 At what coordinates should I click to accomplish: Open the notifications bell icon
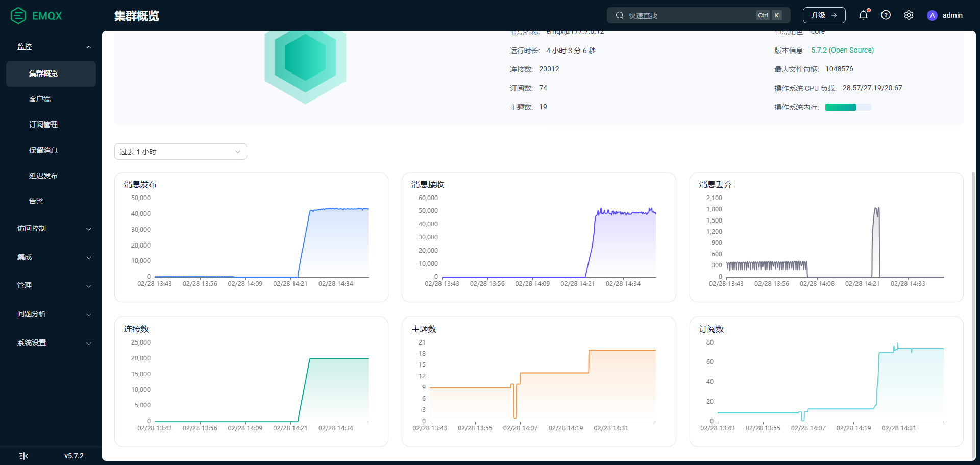pos(863,15)
